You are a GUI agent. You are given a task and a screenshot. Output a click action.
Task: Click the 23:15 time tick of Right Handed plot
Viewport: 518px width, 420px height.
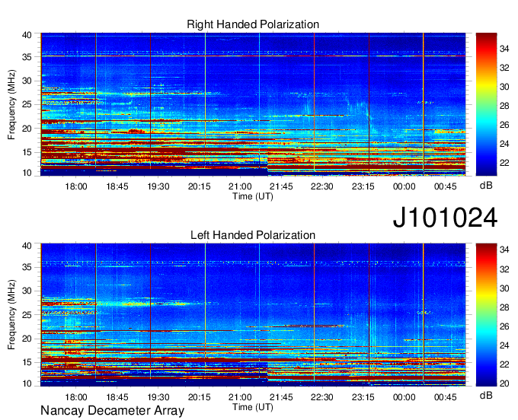point(363,186)
